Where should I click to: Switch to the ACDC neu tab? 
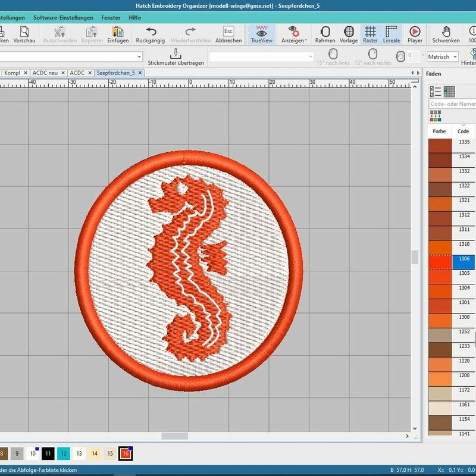tap(45, 73)
